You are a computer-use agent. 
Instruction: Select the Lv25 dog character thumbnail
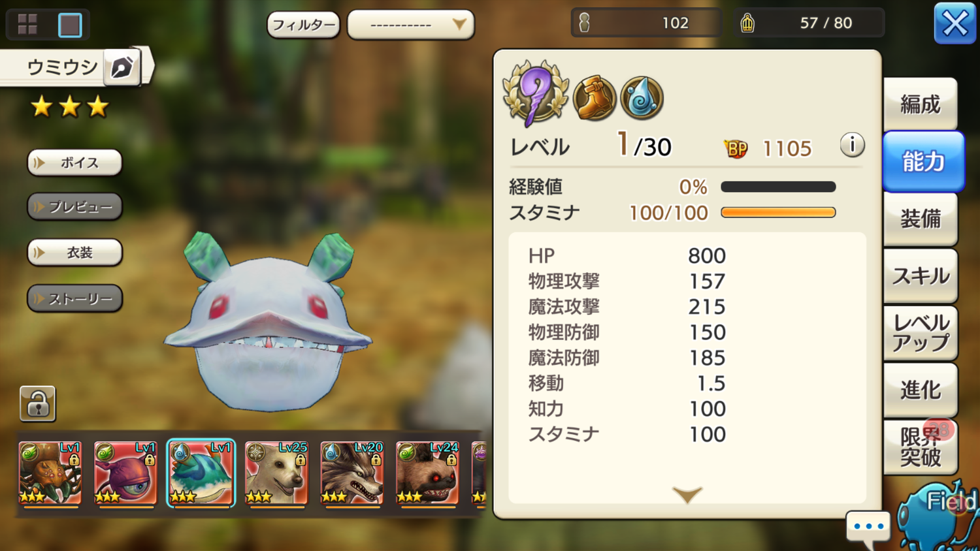click(x=276, y=473)
